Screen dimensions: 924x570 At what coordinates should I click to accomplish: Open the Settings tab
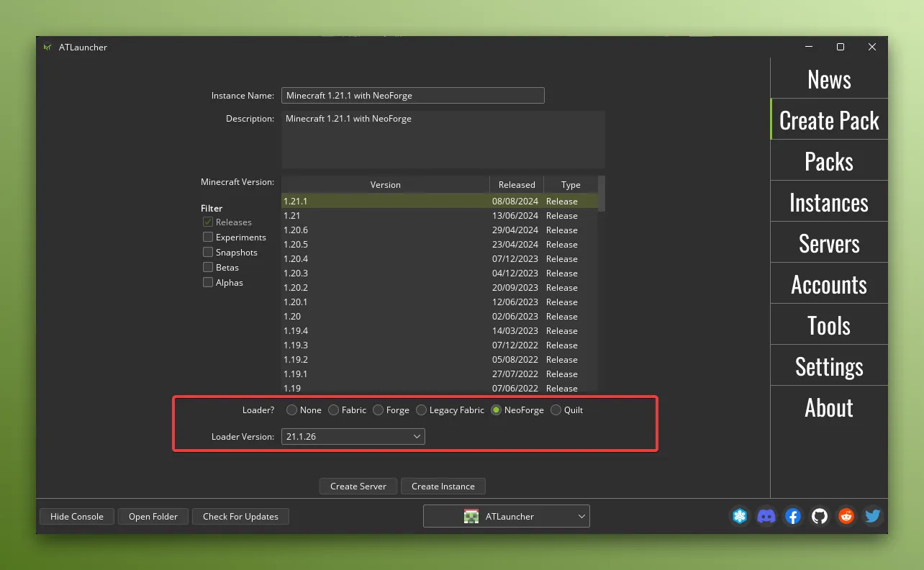point(828,366)
